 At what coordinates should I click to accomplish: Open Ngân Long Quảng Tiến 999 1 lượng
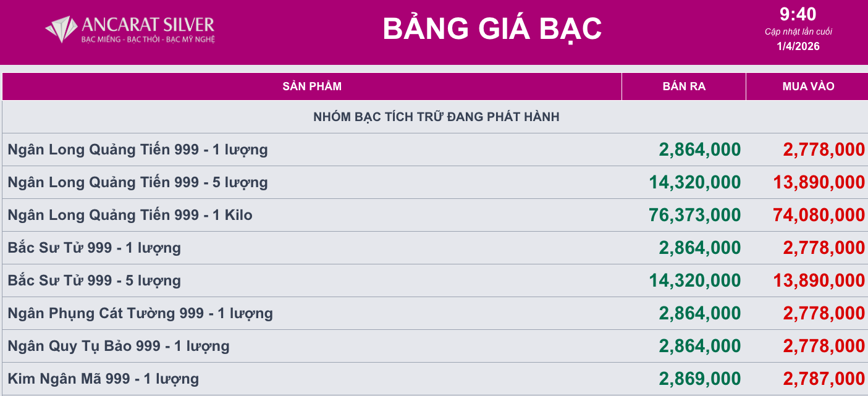coord(138,150)
